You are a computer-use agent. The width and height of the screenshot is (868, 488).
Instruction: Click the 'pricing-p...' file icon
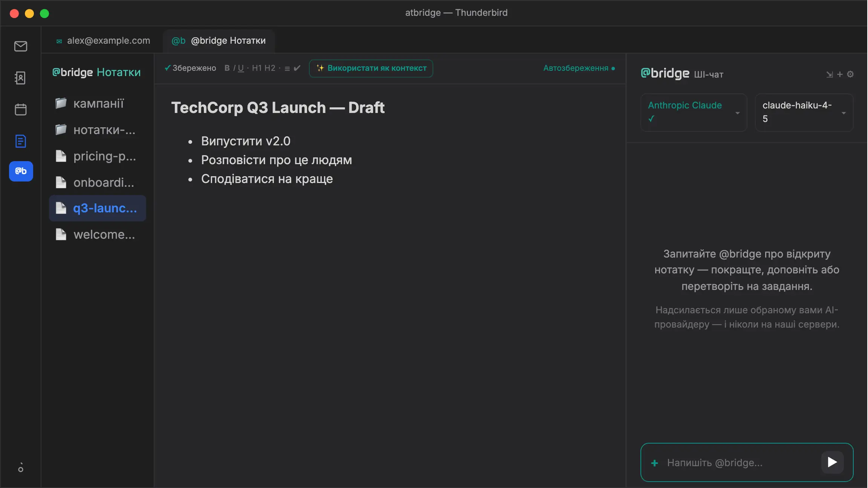coord(61,156)
